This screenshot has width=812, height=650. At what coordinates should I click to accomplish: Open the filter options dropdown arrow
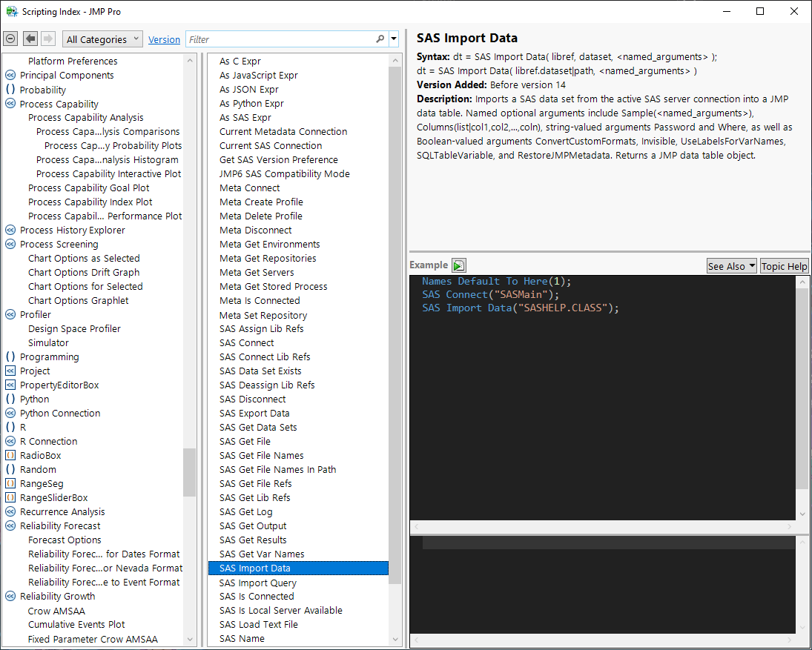[394, 39]
